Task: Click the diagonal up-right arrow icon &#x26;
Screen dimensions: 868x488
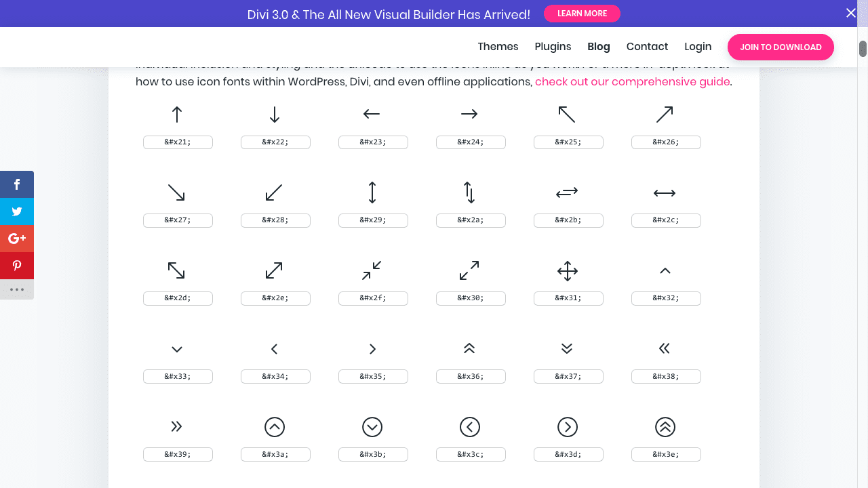Action: 666,114
